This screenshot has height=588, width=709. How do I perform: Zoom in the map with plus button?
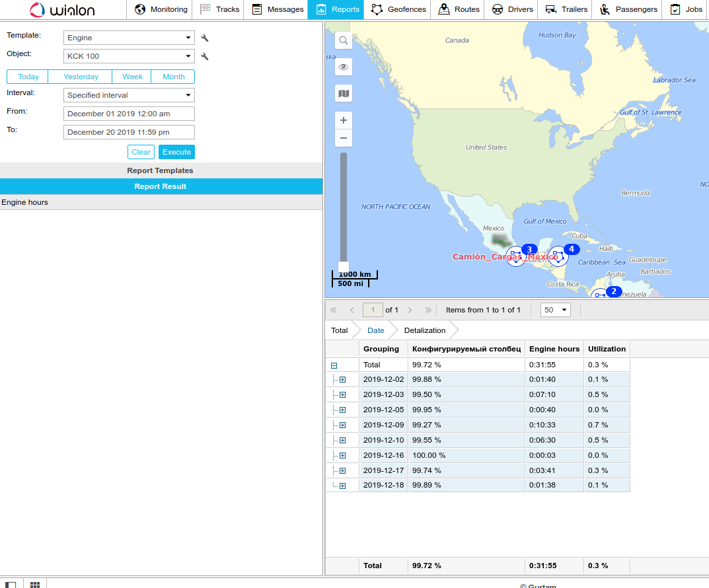point(344,120)
